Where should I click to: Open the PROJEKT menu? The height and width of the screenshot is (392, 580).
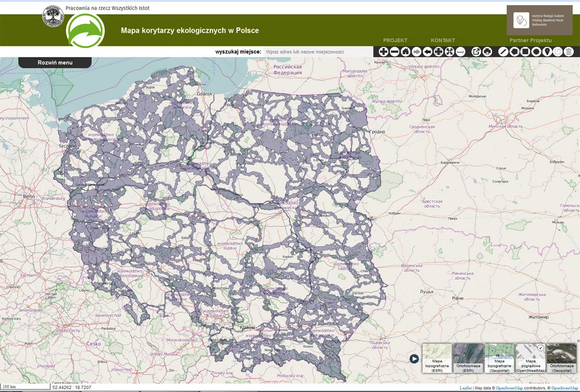coord(395,40)
